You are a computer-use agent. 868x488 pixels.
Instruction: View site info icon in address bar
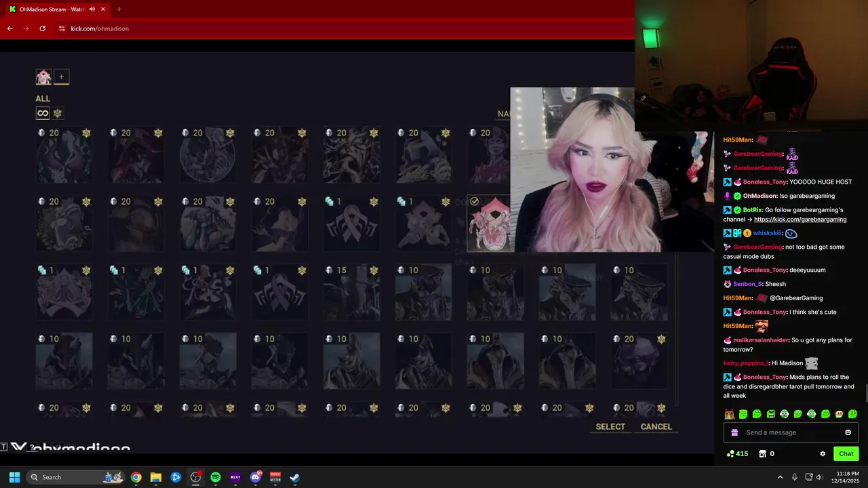pos(62,28)
